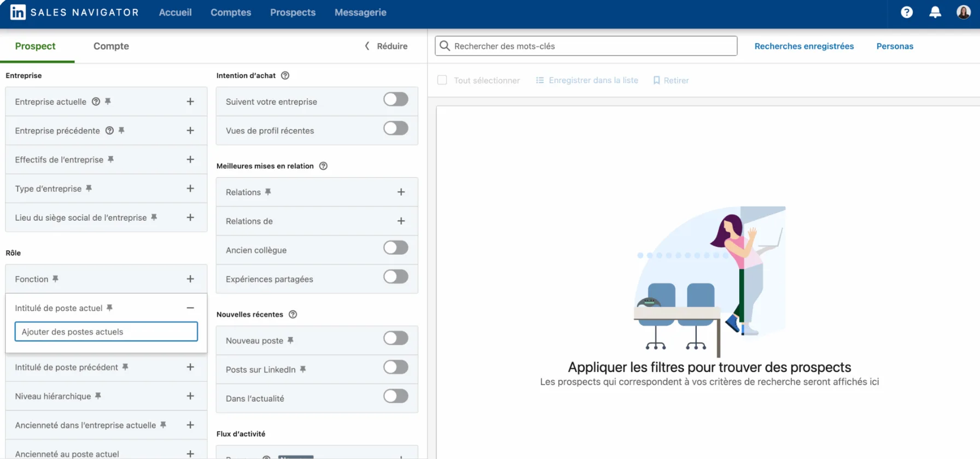This screenshot has height=459, width=980.
Task: Toggle Suivent votre entreprise switch
Action: (396, 99)
